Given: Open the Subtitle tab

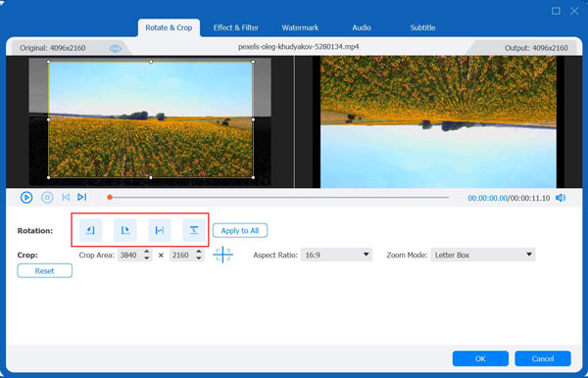Looking at the screenshot, I should (422, 27).
